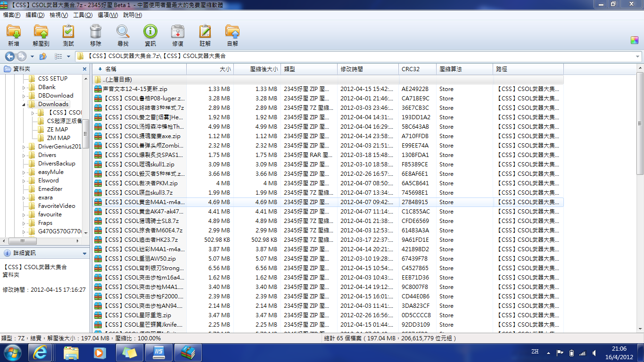Click the 尋找 (Find) magnifier icon

point(123,32)
